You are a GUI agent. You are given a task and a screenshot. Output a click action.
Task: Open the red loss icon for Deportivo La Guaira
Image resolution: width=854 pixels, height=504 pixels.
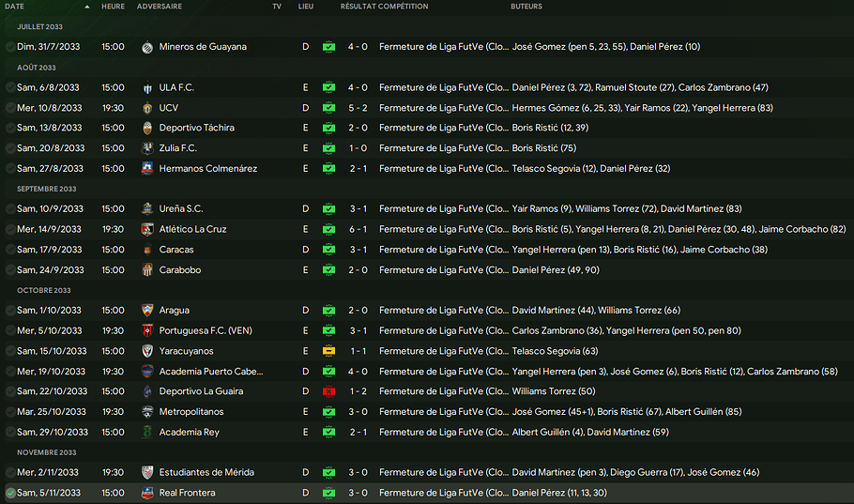tap(328, 391)
